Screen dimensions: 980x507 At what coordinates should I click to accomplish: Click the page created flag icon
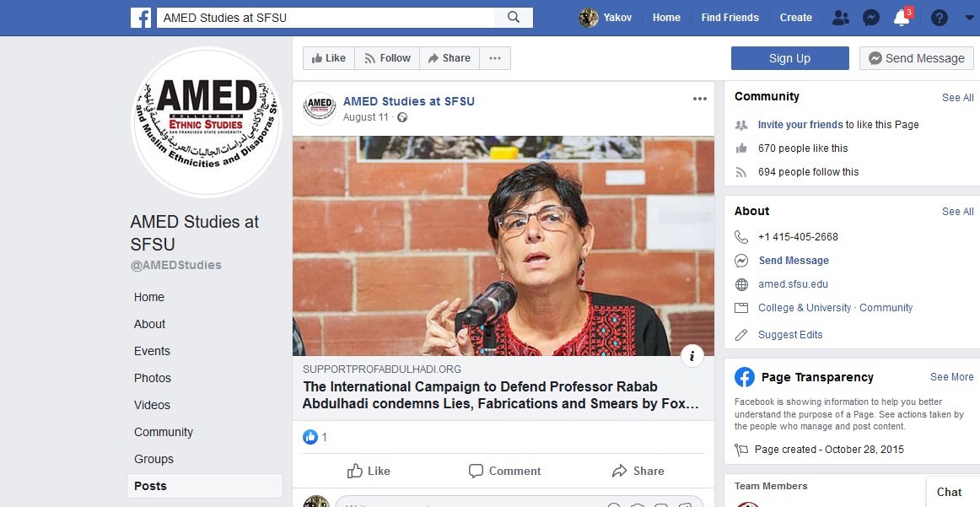tap(741, 450)
